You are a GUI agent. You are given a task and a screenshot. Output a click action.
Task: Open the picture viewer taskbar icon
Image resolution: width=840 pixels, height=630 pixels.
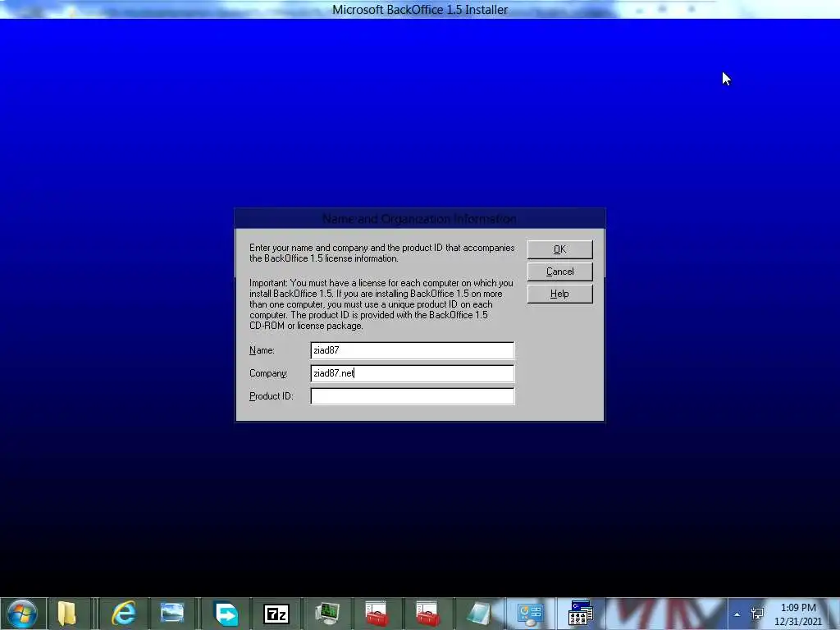tap(172, 614)
